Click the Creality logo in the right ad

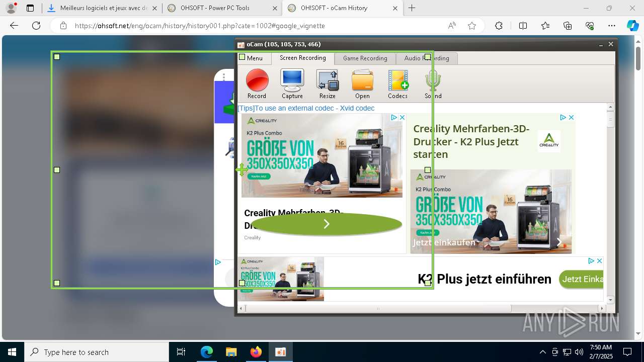tap(549, 141)
